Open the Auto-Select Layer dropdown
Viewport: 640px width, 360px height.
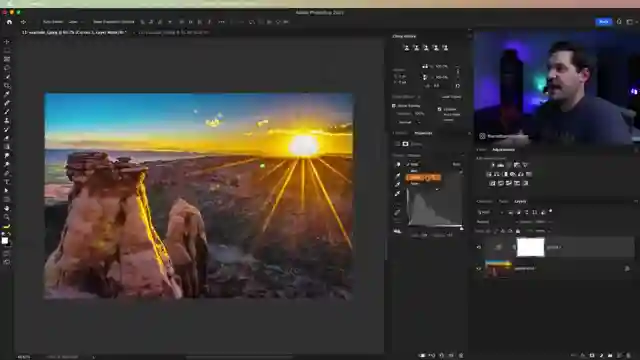(x=75, y=22)
